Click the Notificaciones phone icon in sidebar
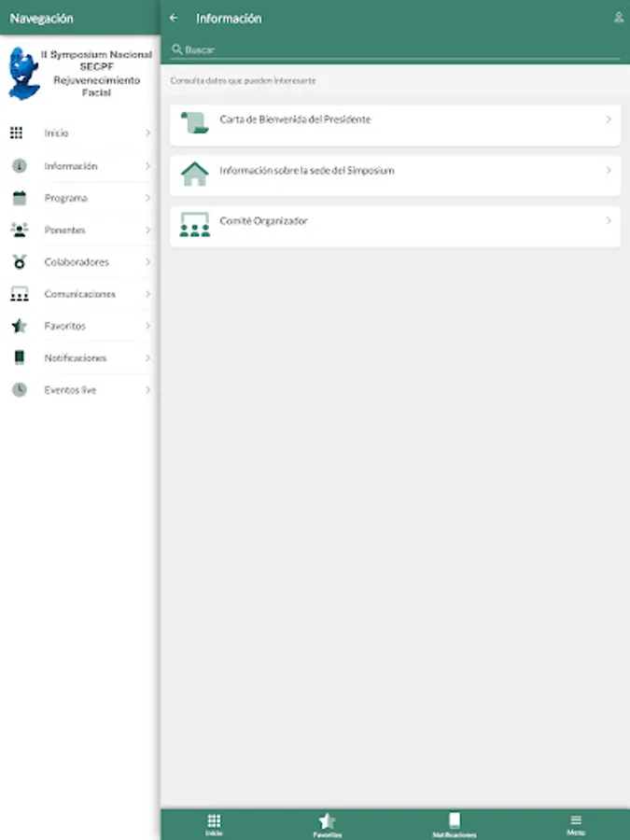 tap(20, 357)
